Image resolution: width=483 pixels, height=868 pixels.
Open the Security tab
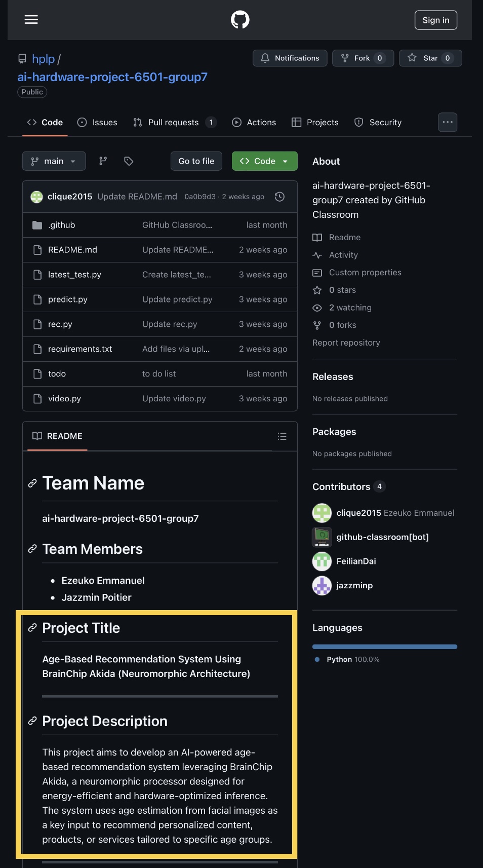click(378, 123)
